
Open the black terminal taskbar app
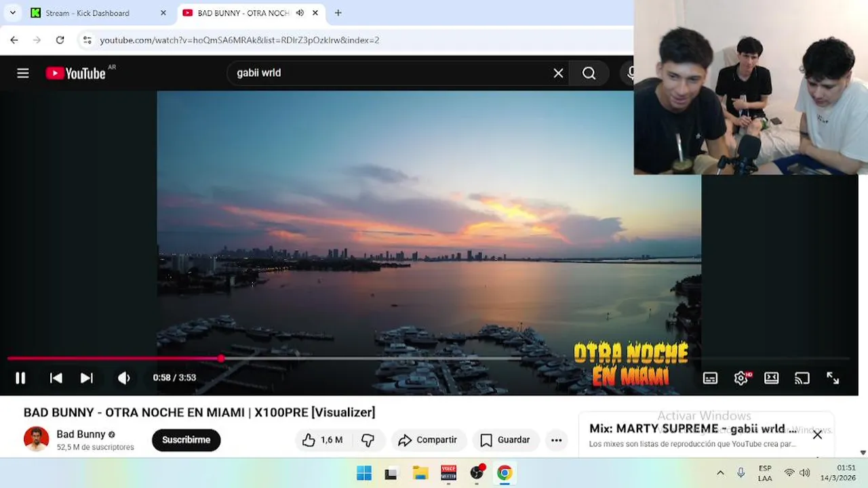coord(391,473)
